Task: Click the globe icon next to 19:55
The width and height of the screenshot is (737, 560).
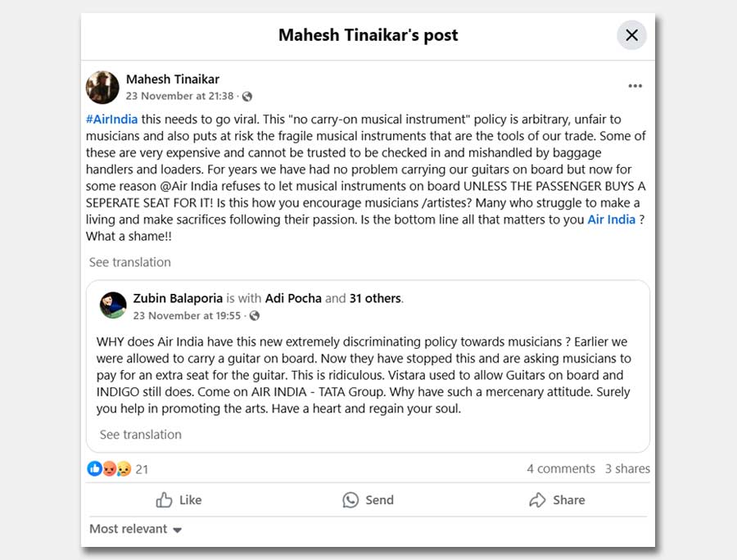Action: [255, 316]
